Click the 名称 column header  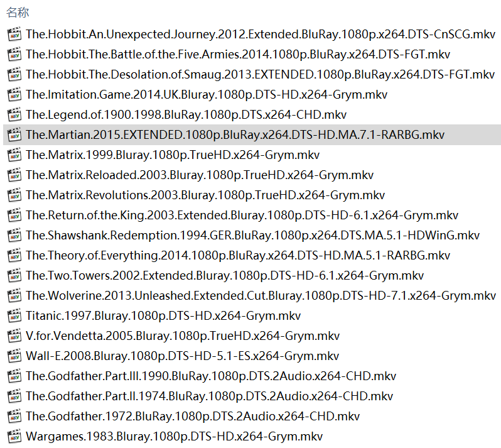[x=18, y=13]
